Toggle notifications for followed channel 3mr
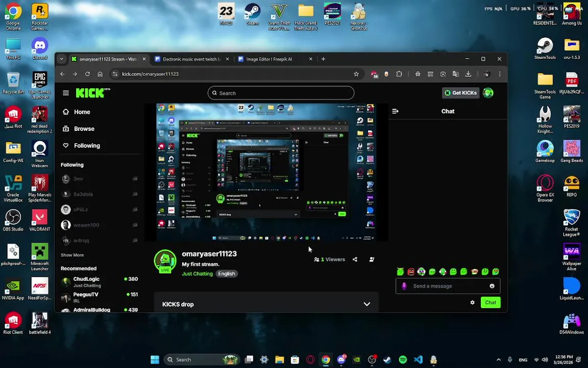 [135, 179]
